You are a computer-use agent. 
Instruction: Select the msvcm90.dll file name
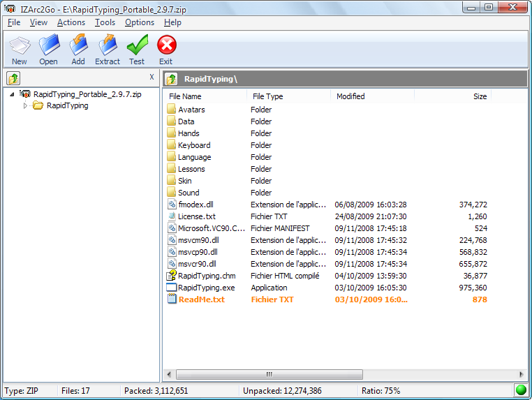[198, 240]
